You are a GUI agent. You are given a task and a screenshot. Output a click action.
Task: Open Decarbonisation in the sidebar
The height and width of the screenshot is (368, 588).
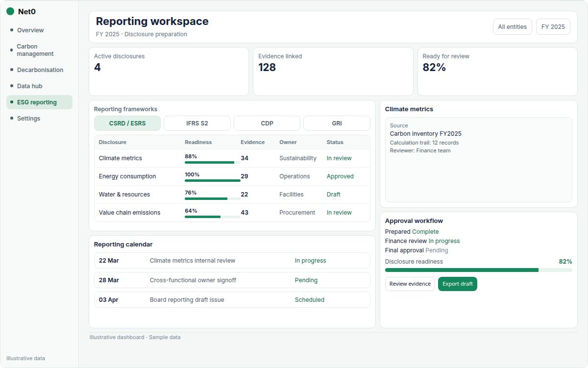tap(39, 70)
